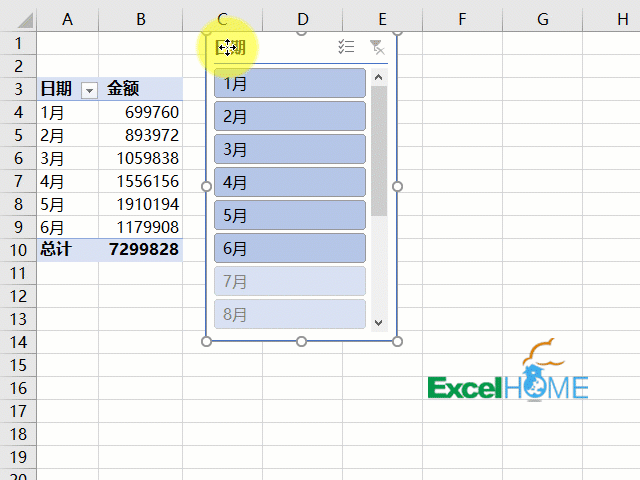The width and height of the screenshot is (640, 480).
Task: Select column G header
Action: pyautogui.click(x=542, y=19)
